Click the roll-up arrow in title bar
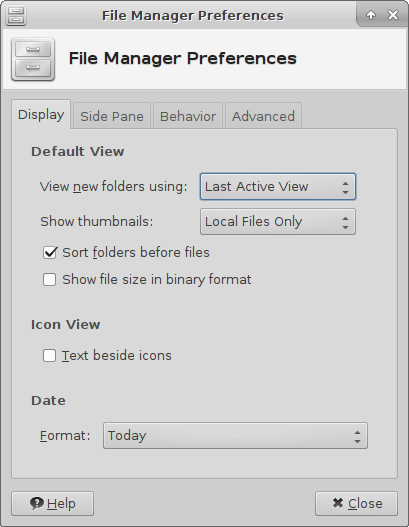 click(371, 15)
